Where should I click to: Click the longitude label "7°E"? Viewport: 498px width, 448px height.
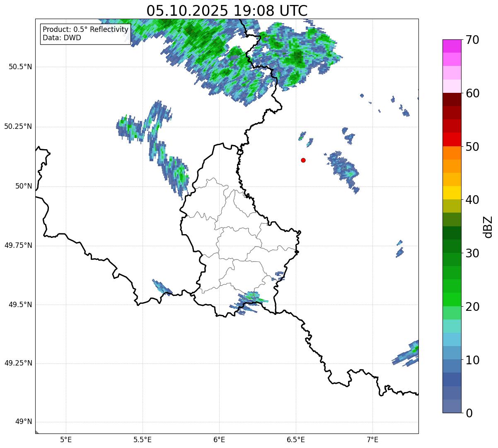pos(372,439)
